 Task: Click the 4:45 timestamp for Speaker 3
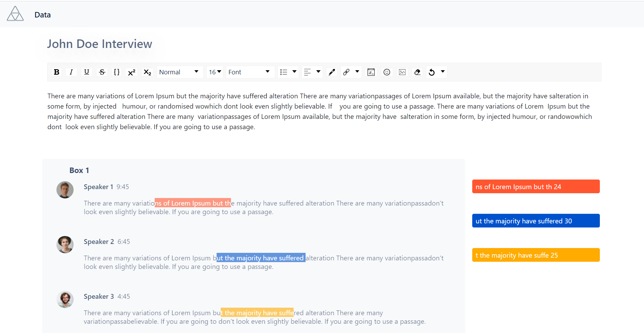pyautogui.click(x=124, y=296)
